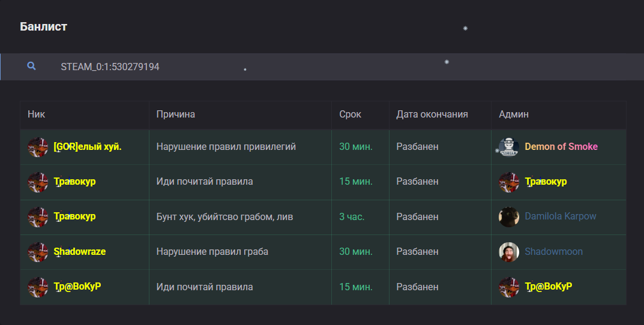
Task: Open admin profile Shadowmoon
Action: coord(553,252)
